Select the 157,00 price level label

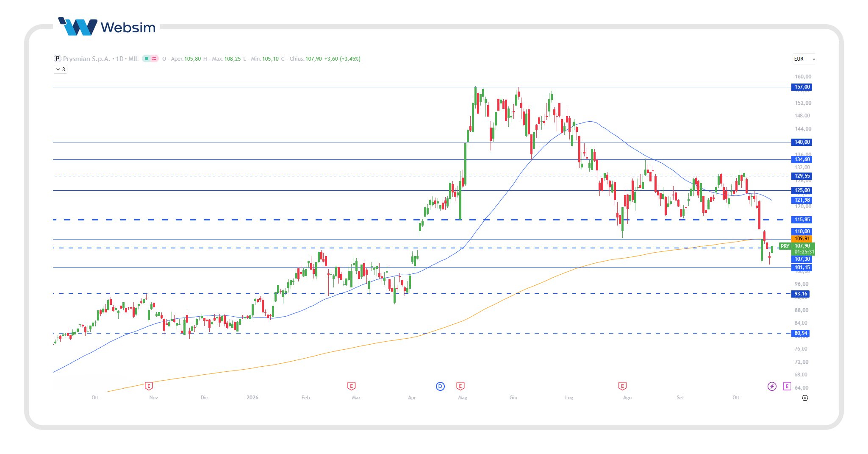[x=802, y=87]
